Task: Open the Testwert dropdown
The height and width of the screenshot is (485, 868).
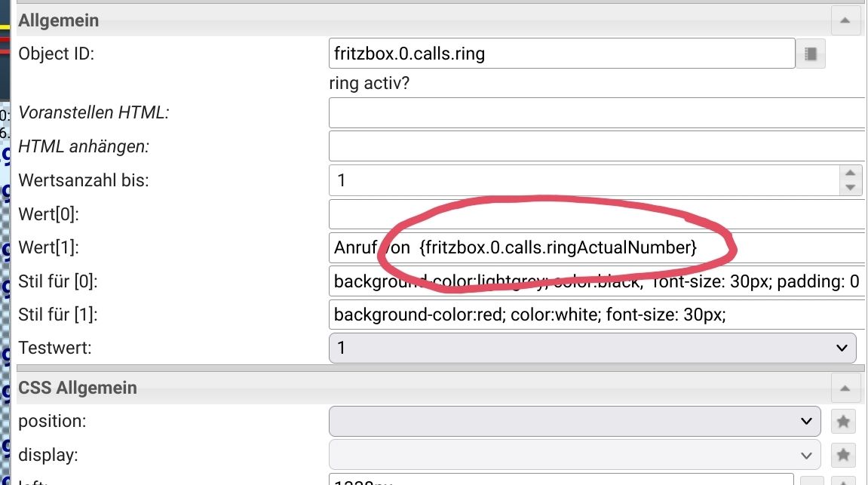Action: tap(592, 348)
